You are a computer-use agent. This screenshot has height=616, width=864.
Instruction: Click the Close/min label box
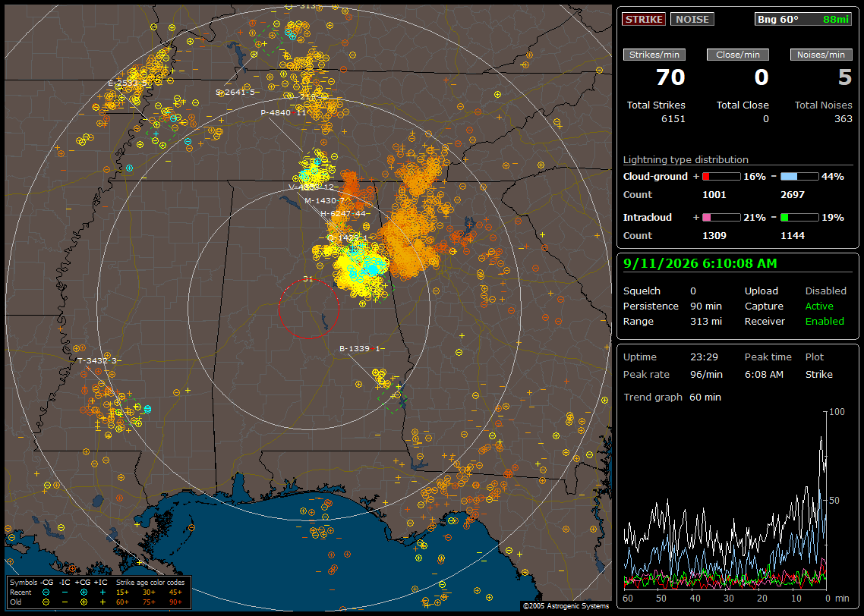pyautogui.click(x=738, y=55)
